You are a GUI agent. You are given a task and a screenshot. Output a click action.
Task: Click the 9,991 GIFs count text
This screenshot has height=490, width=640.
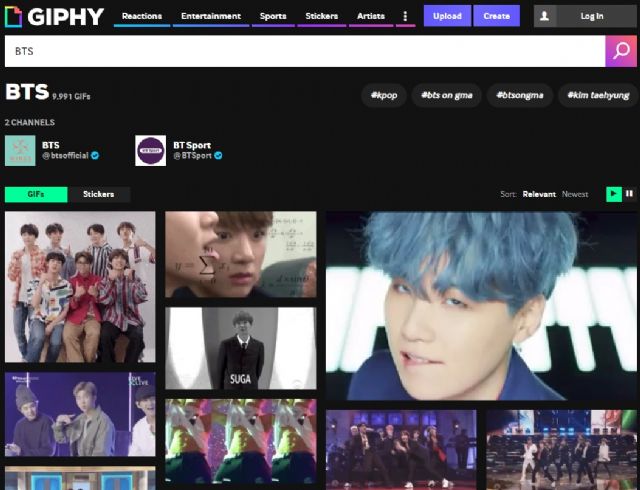click(71, 97)
